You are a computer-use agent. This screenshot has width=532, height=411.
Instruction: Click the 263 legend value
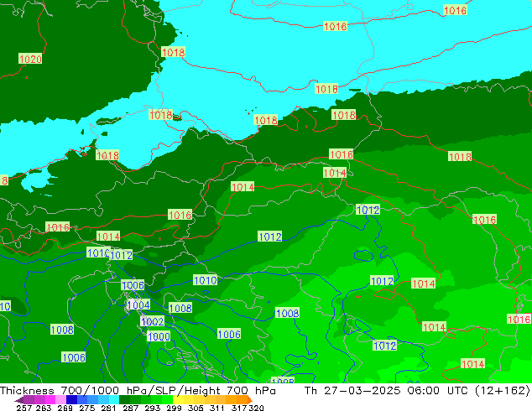pos(44,408)
